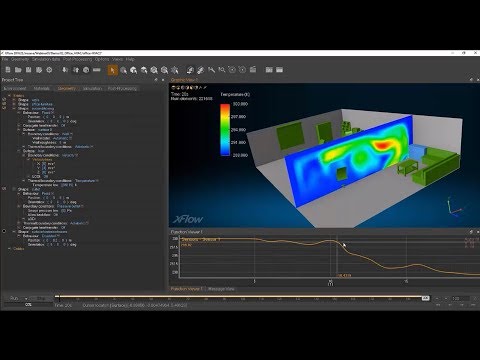Click the clapperboard animation icon in toolbar
This screenshot has width=480, height=360.
253,70
